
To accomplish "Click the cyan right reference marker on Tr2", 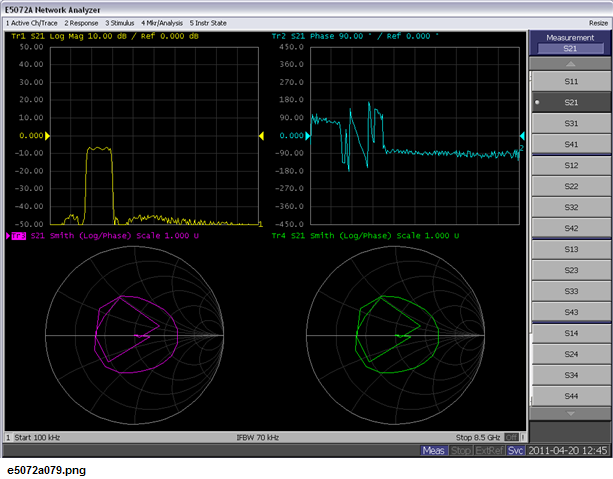I will pyautogui.click(x=522, y=136).
